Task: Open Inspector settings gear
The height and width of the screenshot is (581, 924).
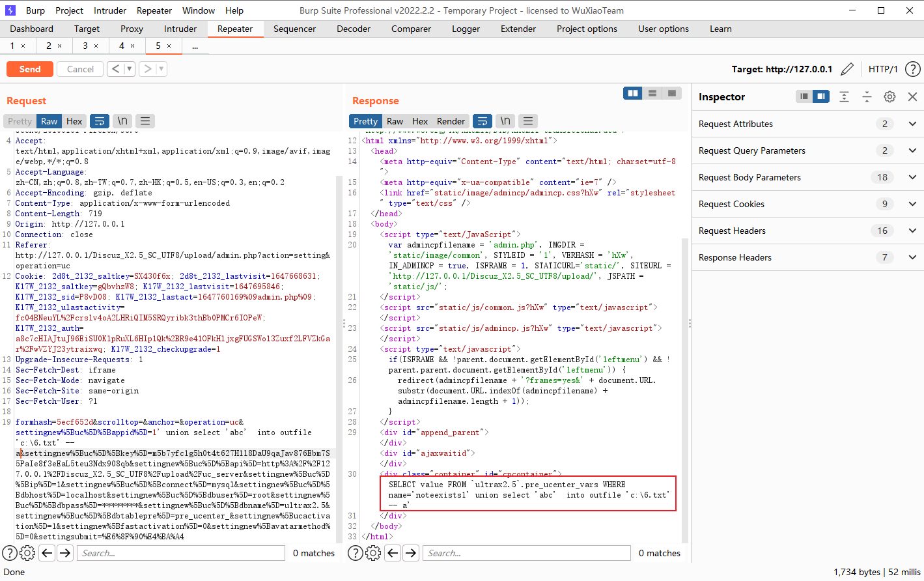Action: (x=889, y=96)
